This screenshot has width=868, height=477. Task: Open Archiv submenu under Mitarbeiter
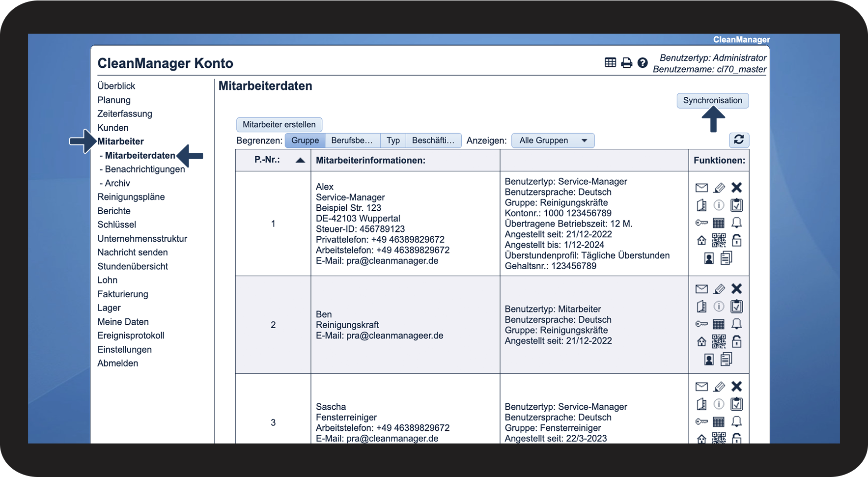pyautogui.click(x=117, y=183)
